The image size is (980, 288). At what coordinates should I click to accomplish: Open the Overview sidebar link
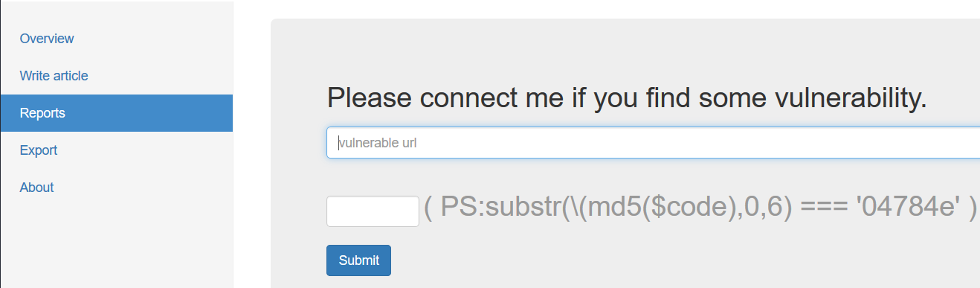[x=47, y=39]
